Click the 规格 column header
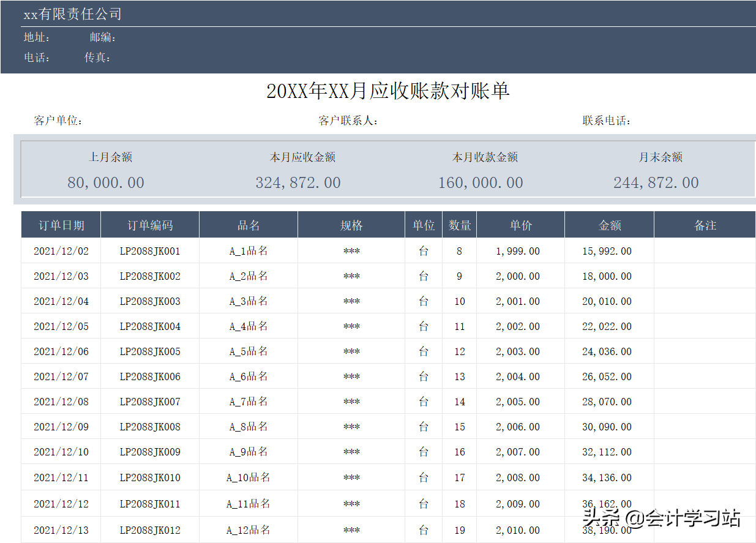756x543 pixels. click(x=351, y=225)
